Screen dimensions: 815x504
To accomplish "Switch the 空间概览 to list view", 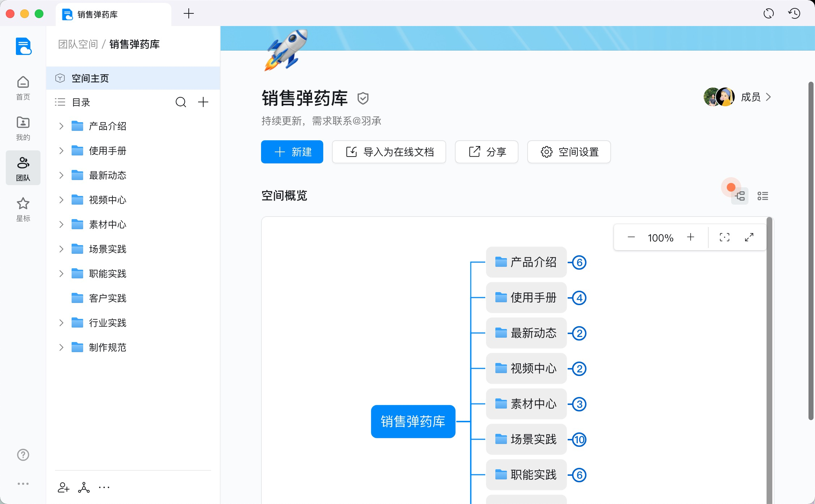I will pos(763,196).
